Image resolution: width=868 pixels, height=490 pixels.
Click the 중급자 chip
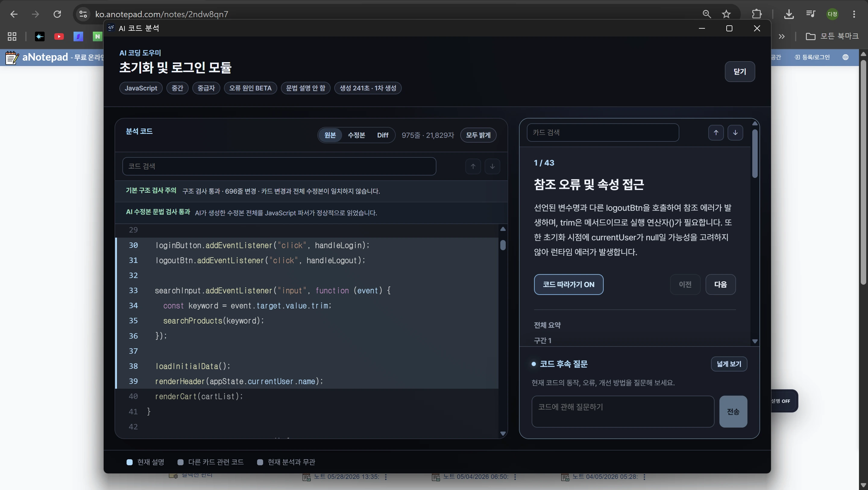[x=206, y=88]
